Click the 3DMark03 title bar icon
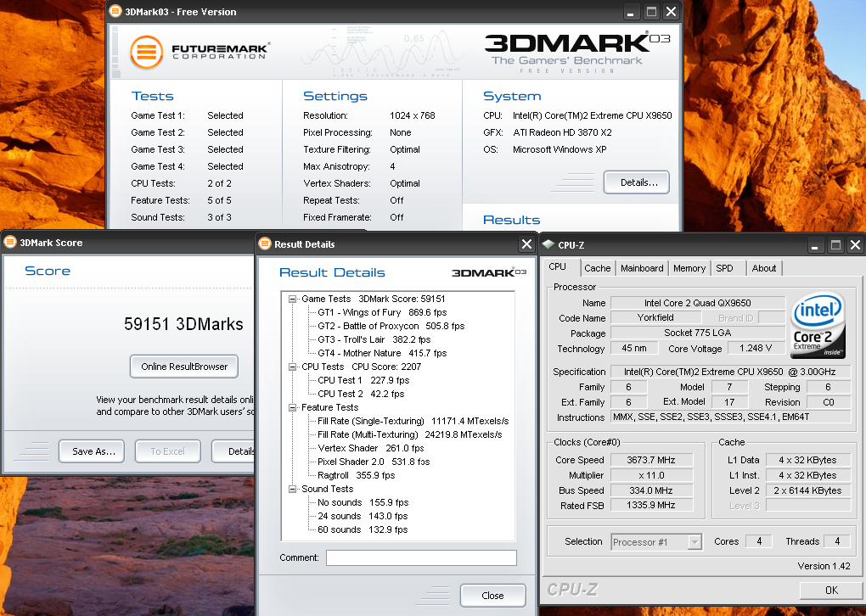This screenshot has width=866, height=616. 115,11
